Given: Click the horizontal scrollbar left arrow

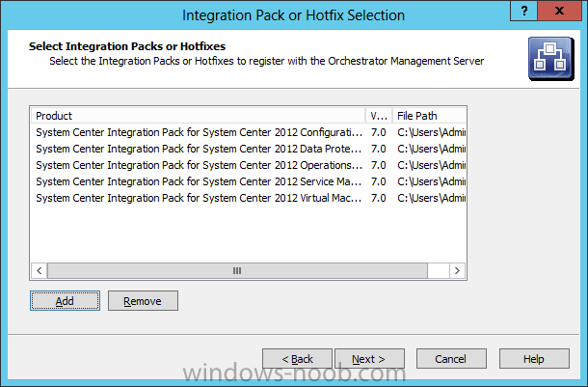Looking at the screenshot, I should tap(39, 270).
